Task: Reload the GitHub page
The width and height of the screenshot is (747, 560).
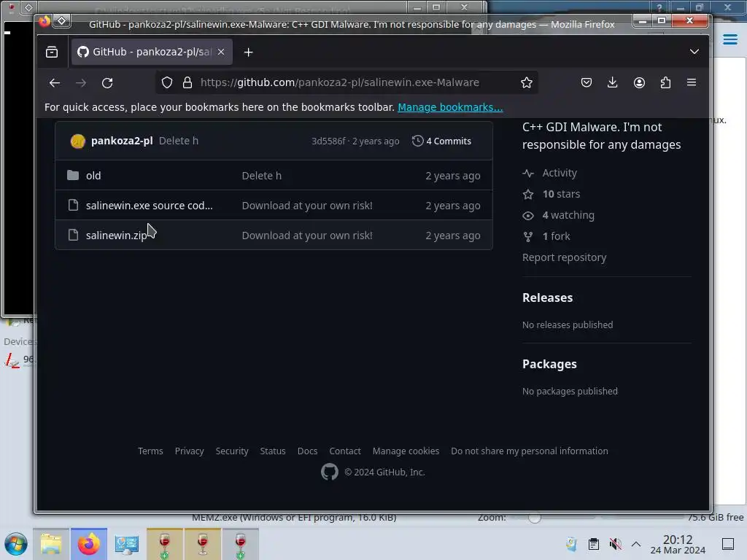Action: 107,83
